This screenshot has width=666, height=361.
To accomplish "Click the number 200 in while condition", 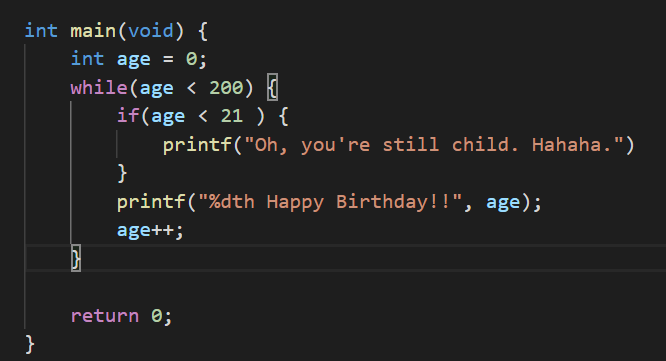I will pos(226,88).
